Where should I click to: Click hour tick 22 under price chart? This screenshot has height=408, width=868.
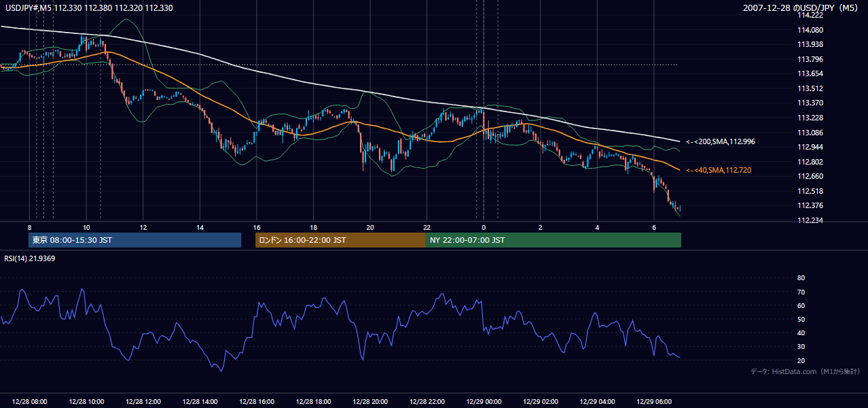(x=427, y=227)
